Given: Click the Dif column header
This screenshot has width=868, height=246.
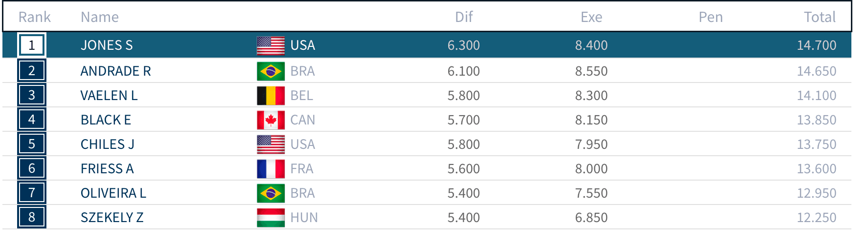Looking at the screenshot, I should pos(463,17).
